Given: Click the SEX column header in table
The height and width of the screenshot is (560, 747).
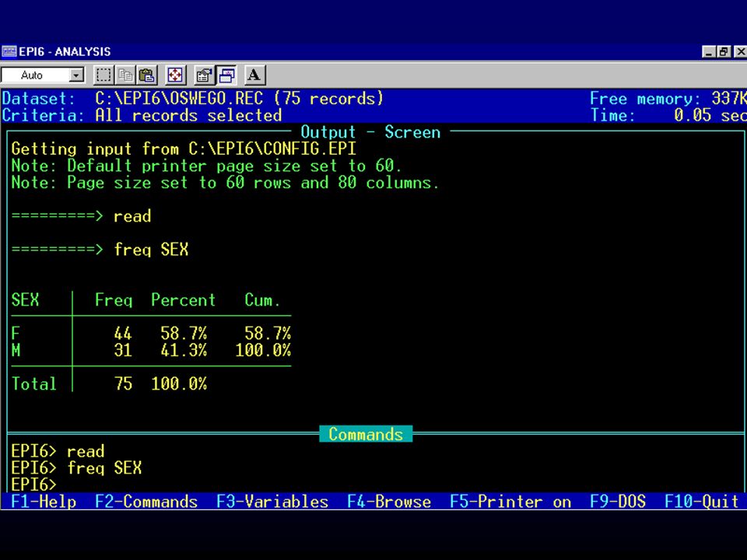Looking at the screenshot, I should coord(25,300).
